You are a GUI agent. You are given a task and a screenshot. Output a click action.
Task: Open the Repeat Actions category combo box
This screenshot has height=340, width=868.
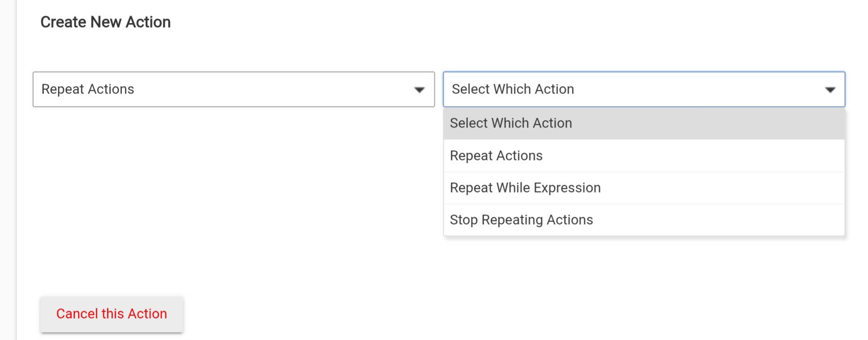233,89
